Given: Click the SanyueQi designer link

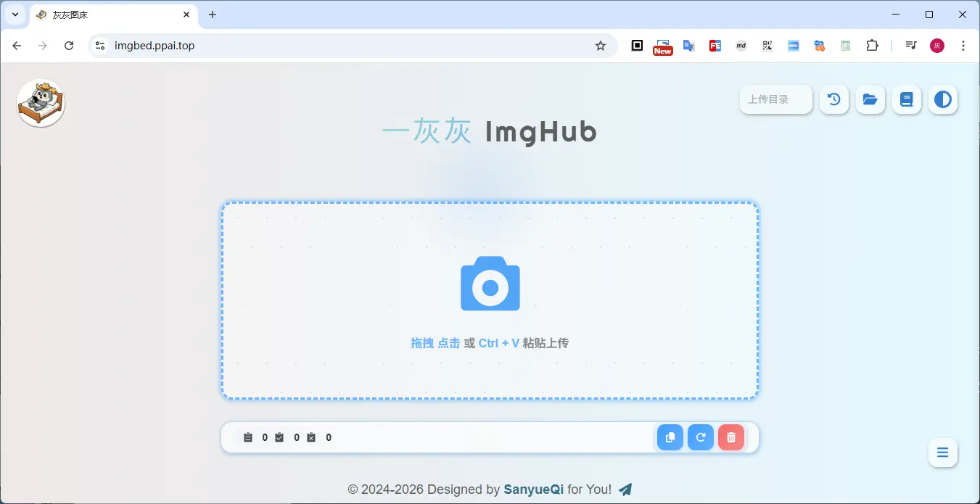Looking at the screenshot, I should point(533,489).
